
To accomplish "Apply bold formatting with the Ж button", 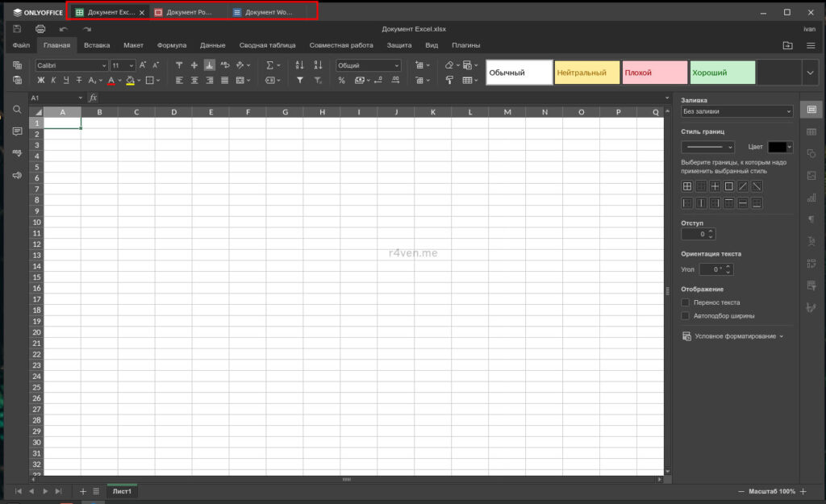I will pos(40,80).
